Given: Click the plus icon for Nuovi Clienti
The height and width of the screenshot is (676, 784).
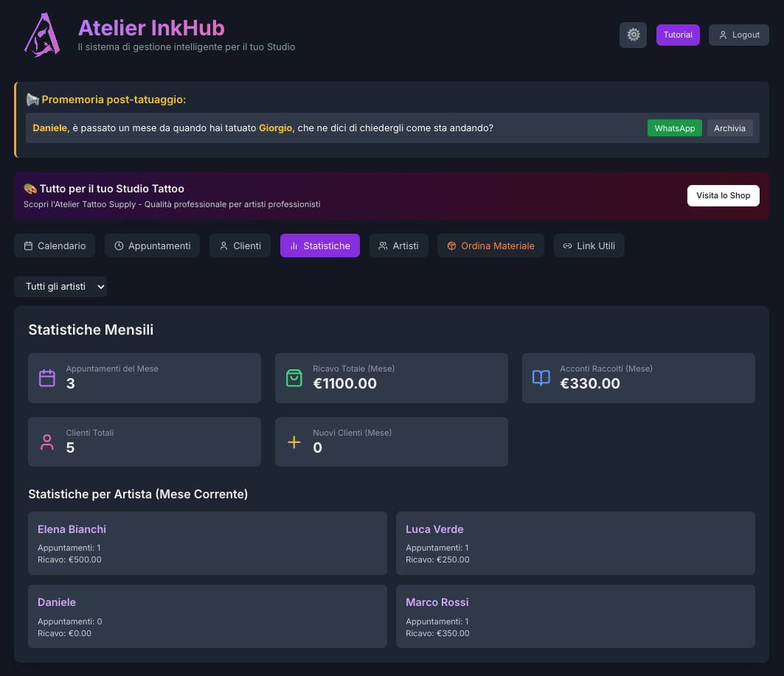Looking at the screenshot, I should pyautogui.click(x=294, y=442).
